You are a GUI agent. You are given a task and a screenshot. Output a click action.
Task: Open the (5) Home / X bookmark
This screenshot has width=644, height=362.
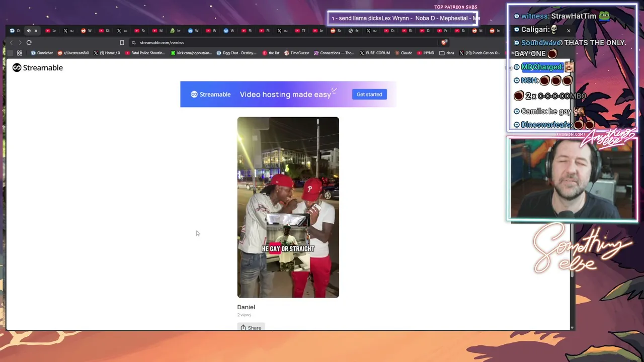pyautogui.click(x=107, y=53)
